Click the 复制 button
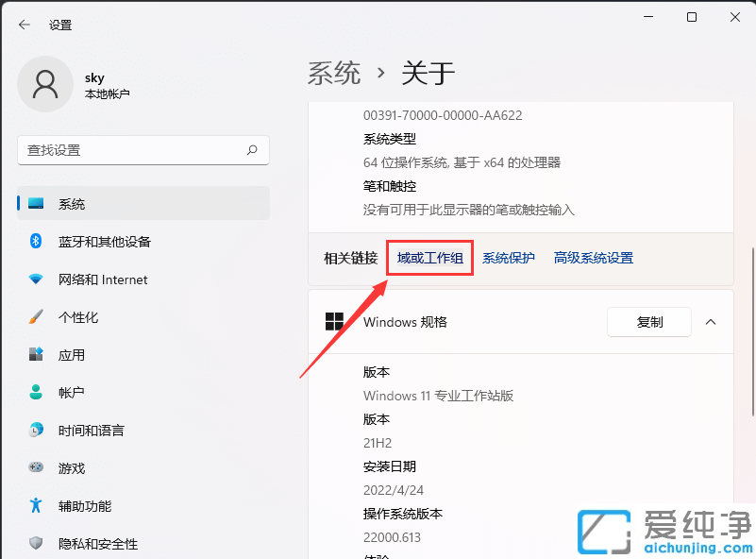 (x=648, y=322)
